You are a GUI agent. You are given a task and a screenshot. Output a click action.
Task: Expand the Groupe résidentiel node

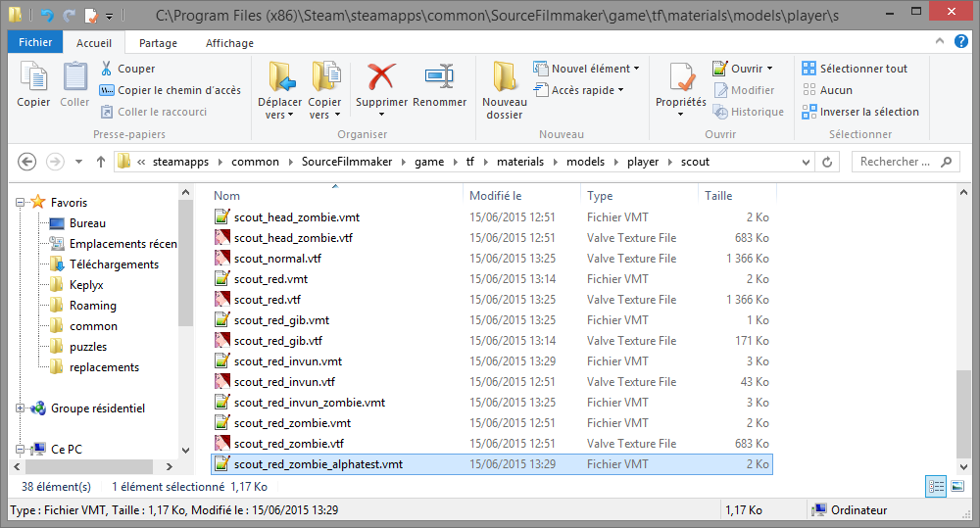(x=20, y=408)
